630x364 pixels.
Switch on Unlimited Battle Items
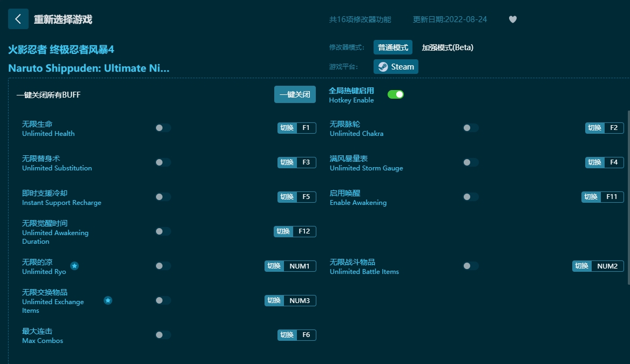click(x=470, y=266)
